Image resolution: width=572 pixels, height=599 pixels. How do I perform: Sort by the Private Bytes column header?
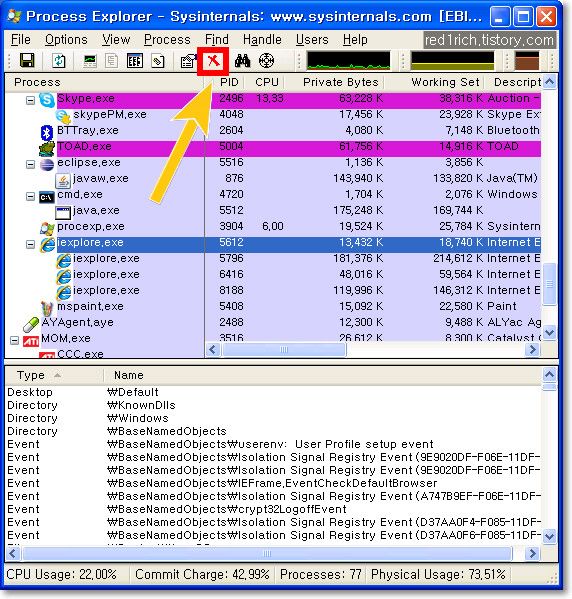point(335,82)
